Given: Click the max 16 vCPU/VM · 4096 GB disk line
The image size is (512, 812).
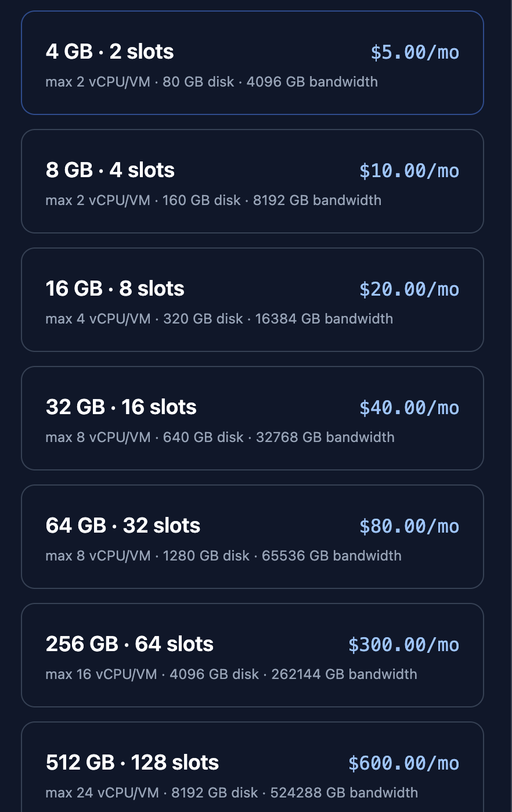Looking at the screenshot, I should click(153, 674).
